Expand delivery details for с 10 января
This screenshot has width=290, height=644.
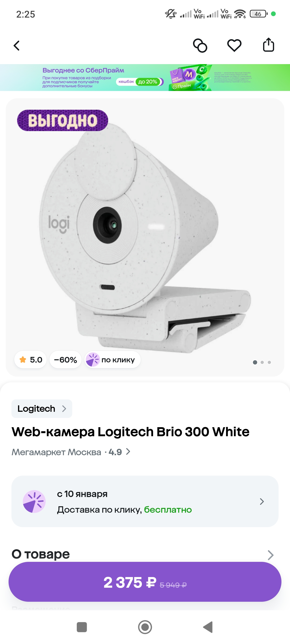145,502
